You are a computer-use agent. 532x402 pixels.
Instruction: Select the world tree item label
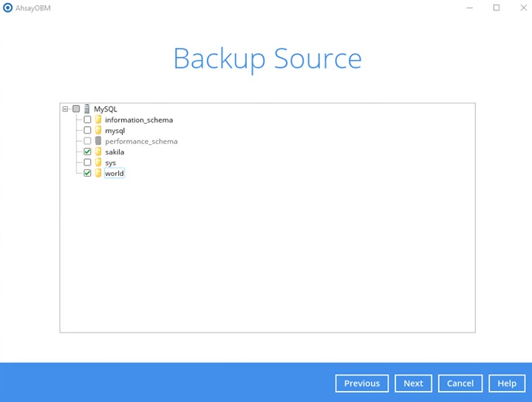pos(115,173)
